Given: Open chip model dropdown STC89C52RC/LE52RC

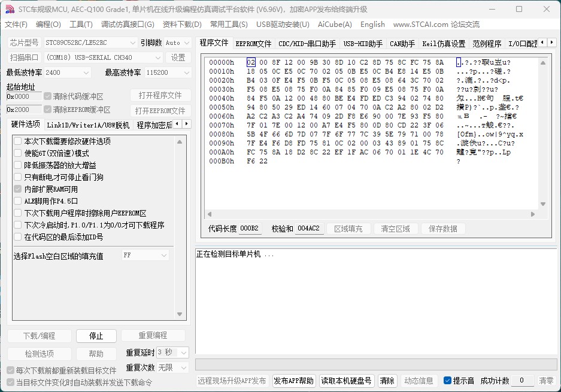Looking at the screenshot, I should [x=90, y=42].
